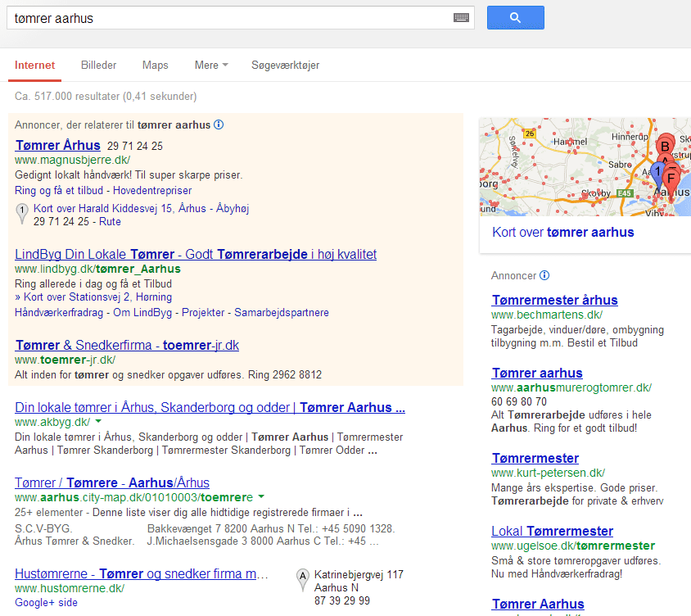The image size is (691, 616).
Task: Switch to the Maps tab
Action: point(155,66)
